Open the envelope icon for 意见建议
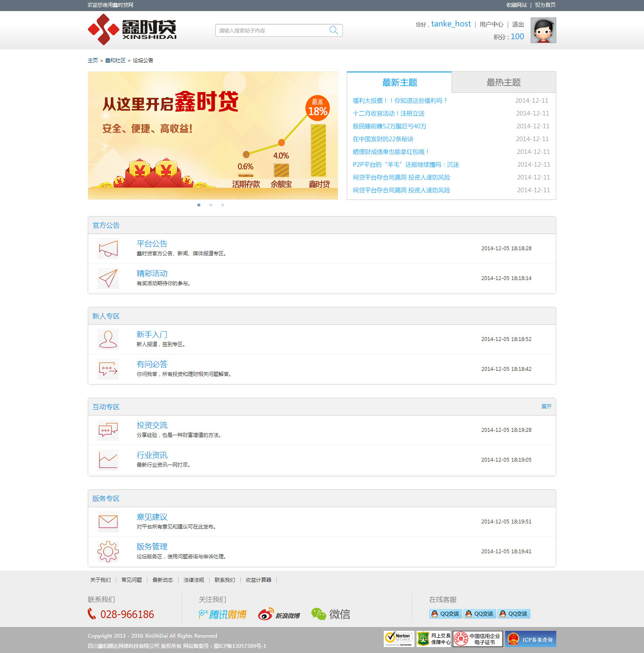 tap(108, 521)
